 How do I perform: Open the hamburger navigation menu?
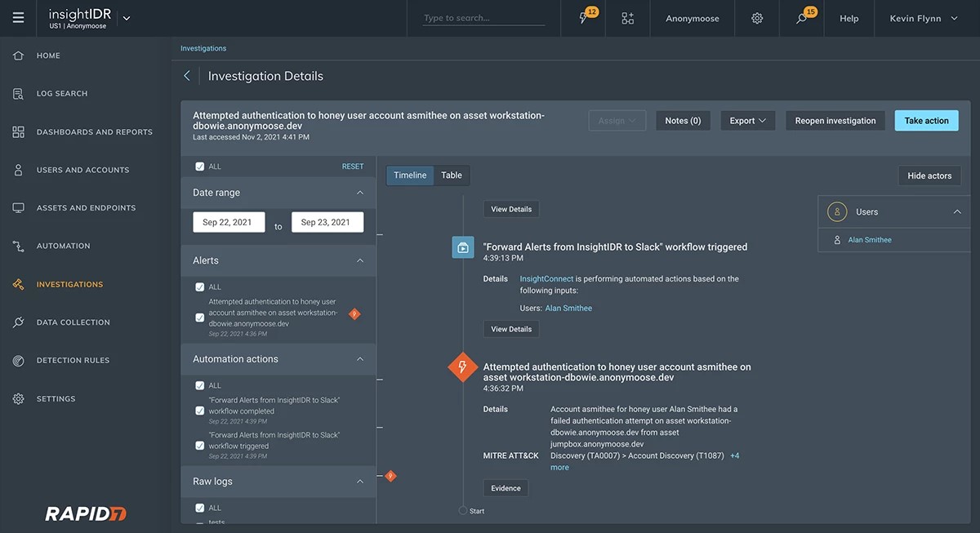(18, 18)
